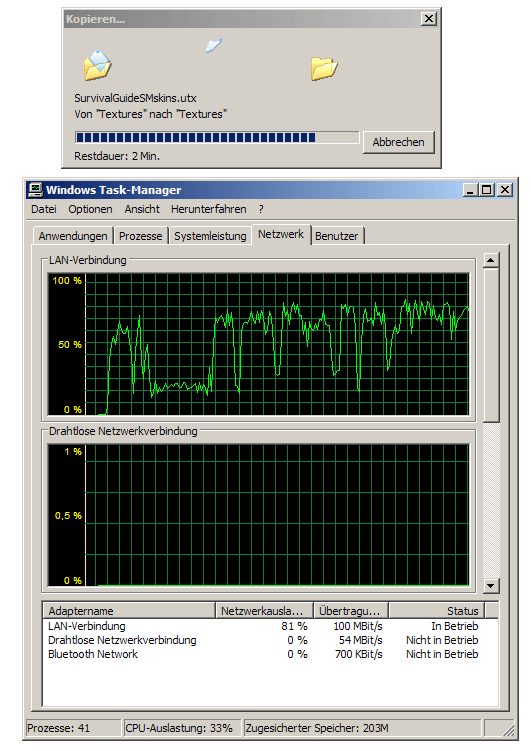The width and height of the screenshot is (531, 751).
Task: Switch to the Anwendungen tab
Action: pos(73,236)
